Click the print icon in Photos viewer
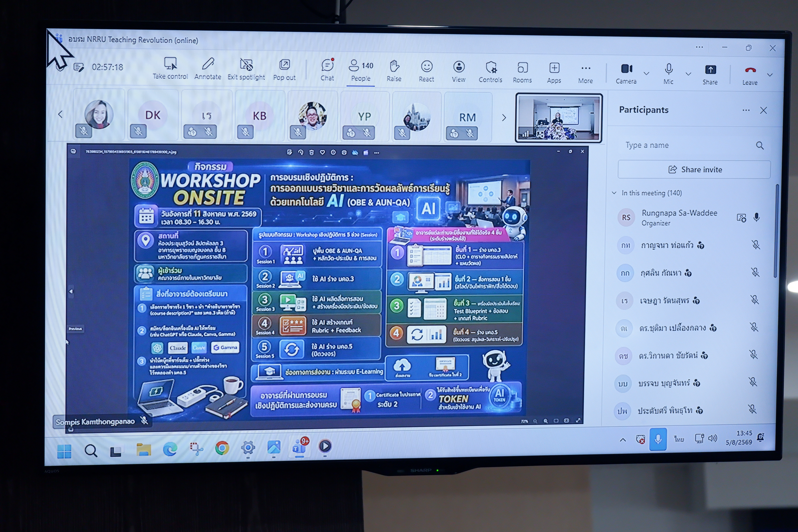This screenshot has height=532, width=798. (x=344, y=153)
